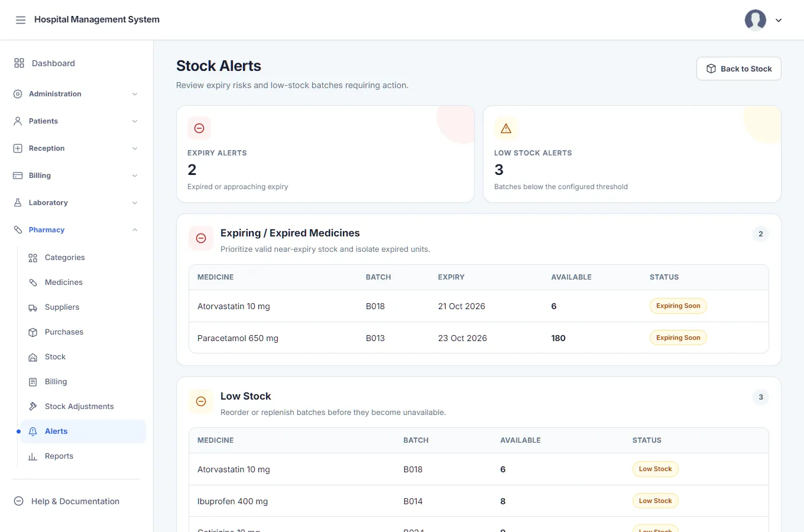This screenshot has width=804, height=532.
Task: Click the Hospital Management System title
Action: (97, 20)
